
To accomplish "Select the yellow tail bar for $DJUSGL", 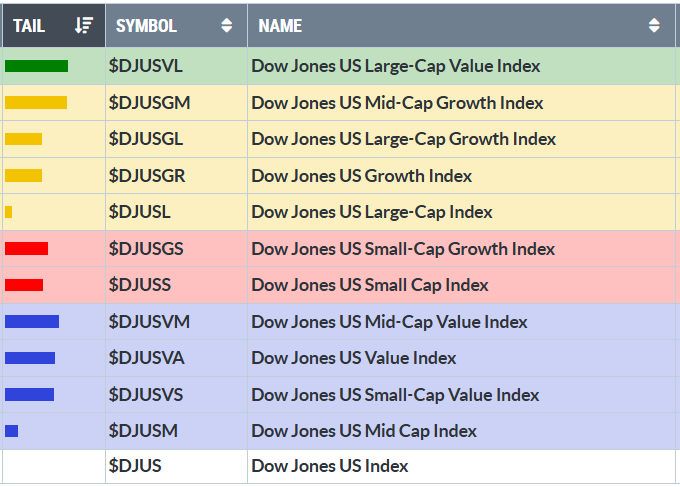I will coord(23,139).
